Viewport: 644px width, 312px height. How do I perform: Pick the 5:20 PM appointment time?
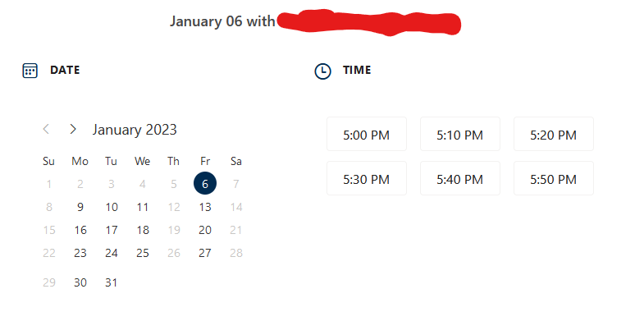point(554,134)
